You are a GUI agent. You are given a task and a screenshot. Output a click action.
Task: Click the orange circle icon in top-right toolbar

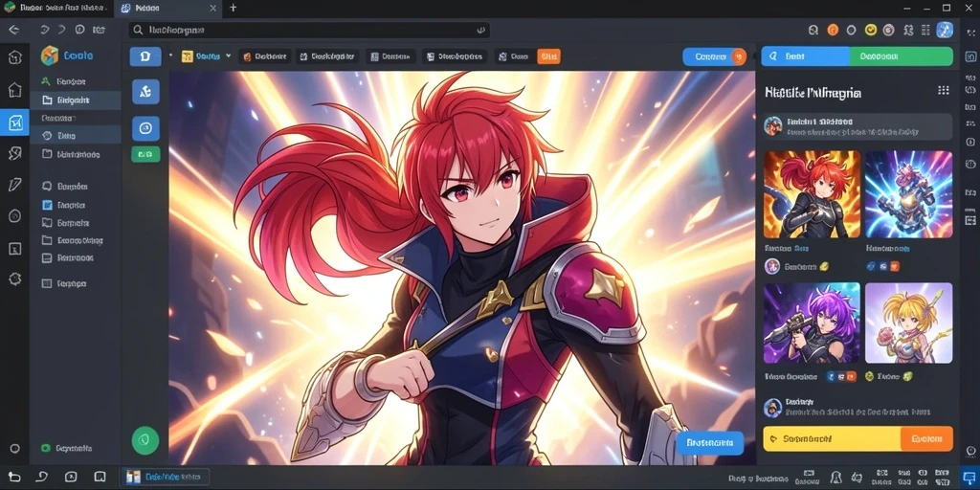[x=833, y=30]
